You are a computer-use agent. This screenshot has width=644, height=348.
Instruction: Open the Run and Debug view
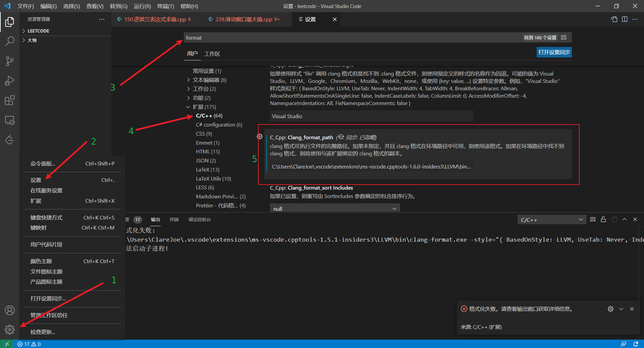(10, 81)
